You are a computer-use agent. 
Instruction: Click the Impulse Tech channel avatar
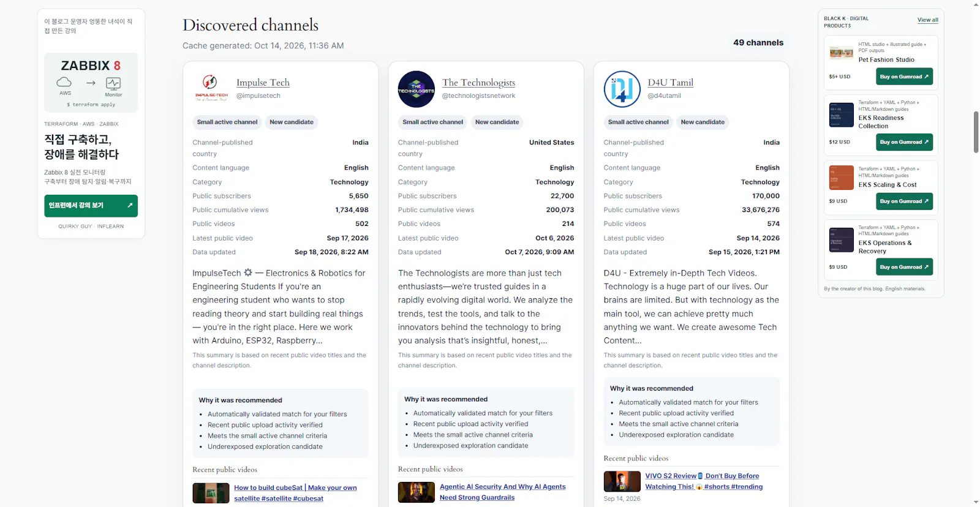point(211,89)
